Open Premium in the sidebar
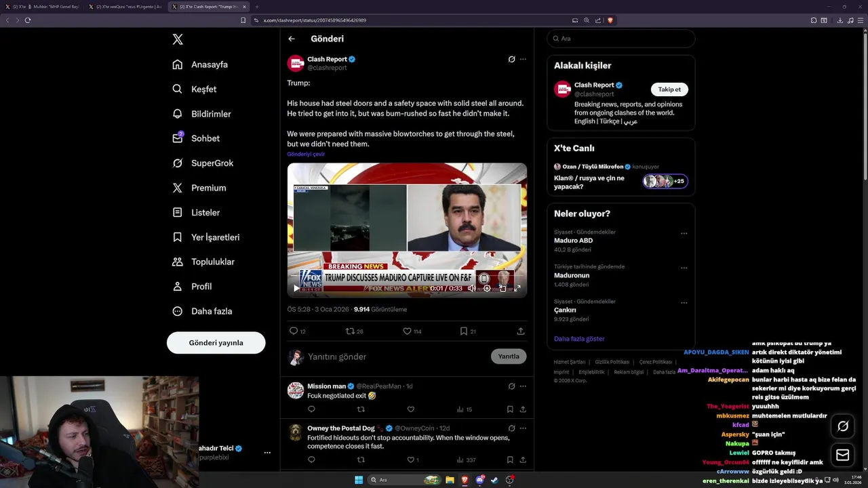 point(199,188)
